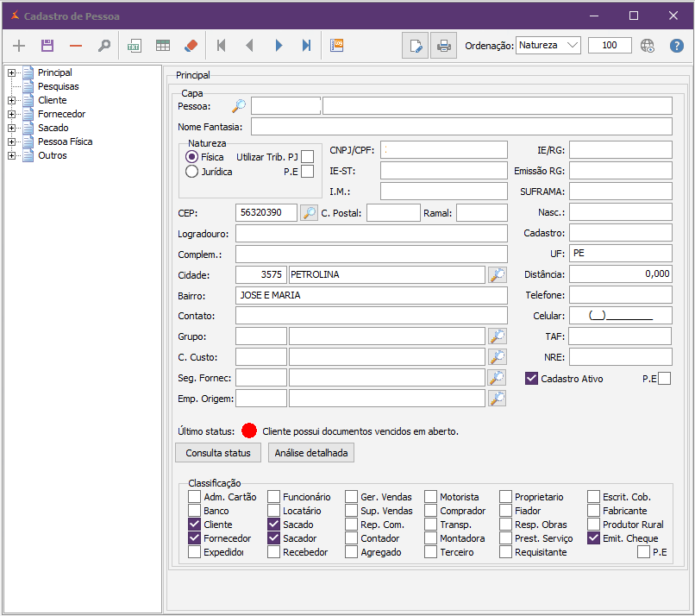
Task: Click the red minus delete icon
Action: click(x=76, y=46)
